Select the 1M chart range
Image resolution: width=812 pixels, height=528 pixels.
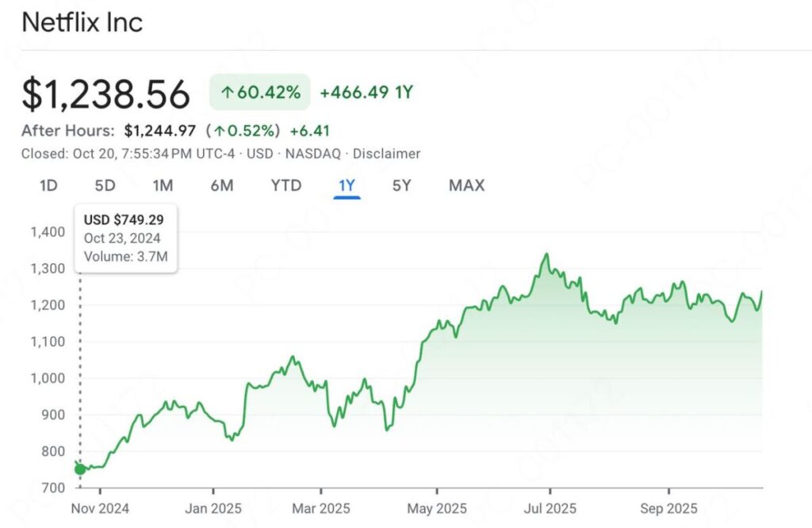tap(163, 186)
